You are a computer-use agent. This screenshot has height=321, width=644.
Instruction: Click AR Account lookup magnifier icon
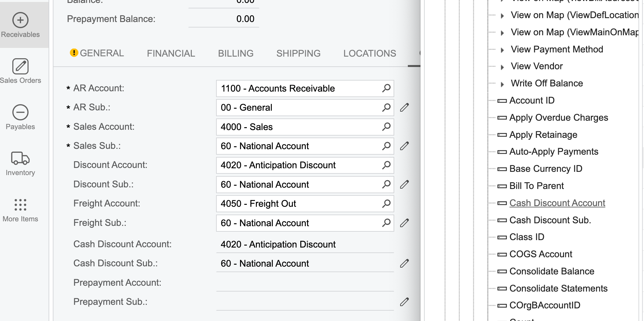click(386, 88)
